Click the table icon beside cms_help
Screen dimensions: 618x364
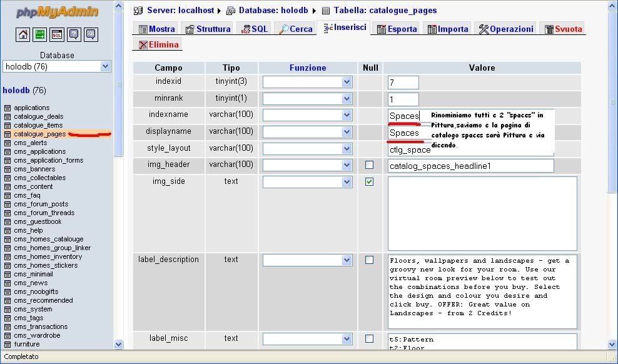7,230
